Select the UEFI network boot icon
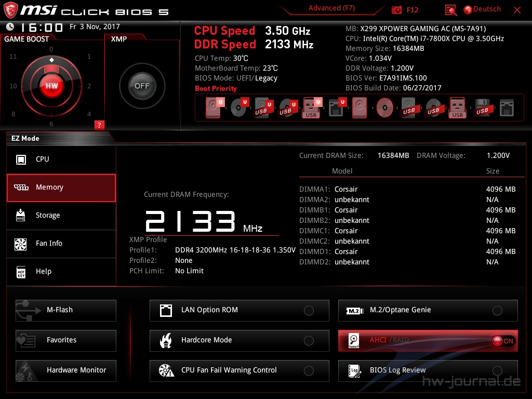532x399 pixels. 337,108
